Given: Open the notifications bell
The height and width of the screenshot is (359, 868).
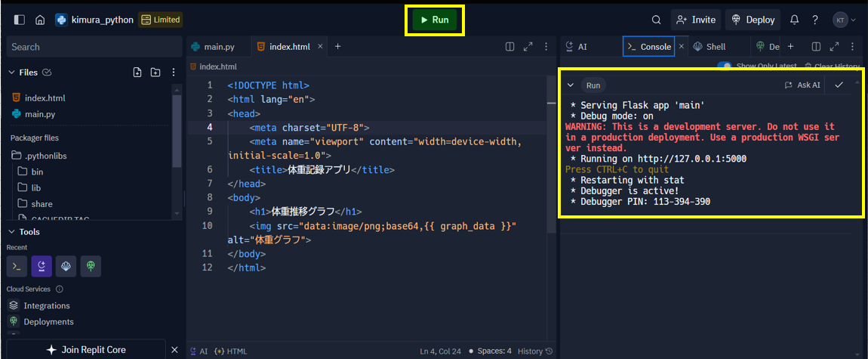Looking at the screenshot, I should pos(794,20).
